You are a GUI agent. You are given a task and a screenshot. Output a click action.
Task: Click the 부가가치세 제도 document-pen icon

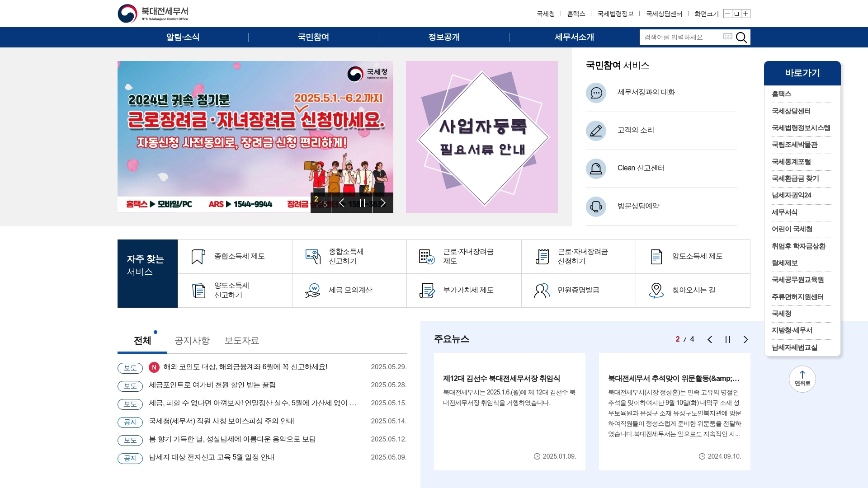[427, 291]
